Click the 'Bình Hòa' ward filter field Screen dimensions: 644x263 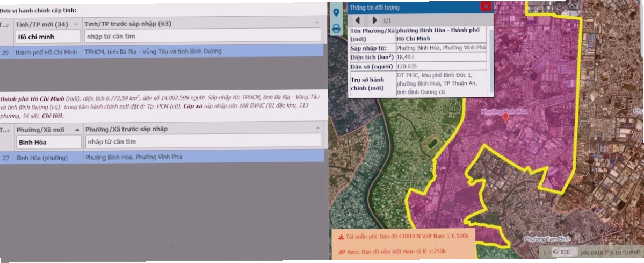click(49, 142)
